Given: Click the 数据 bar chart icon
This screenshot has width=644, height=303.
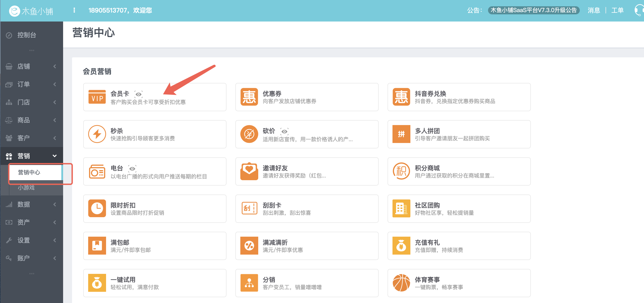Looking at the screenshot, I should coord(9,204).
